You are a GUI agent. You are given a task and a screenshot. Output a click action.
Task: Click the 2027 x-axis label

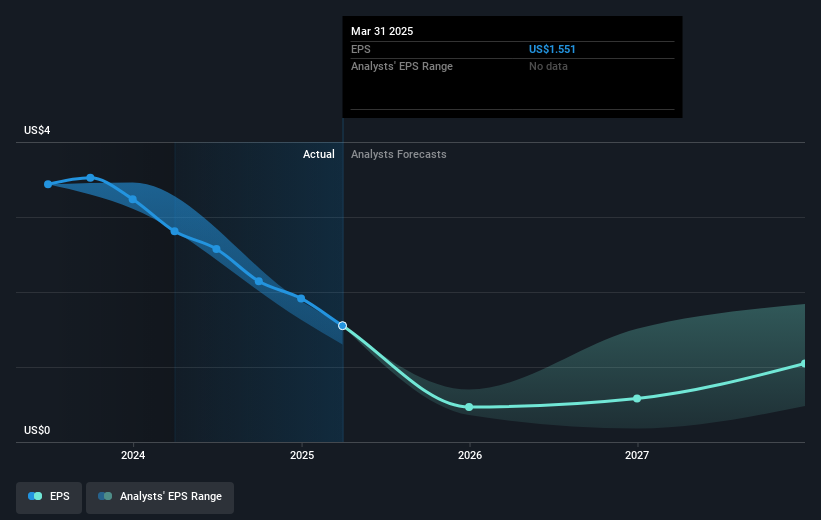click(637, 456)
